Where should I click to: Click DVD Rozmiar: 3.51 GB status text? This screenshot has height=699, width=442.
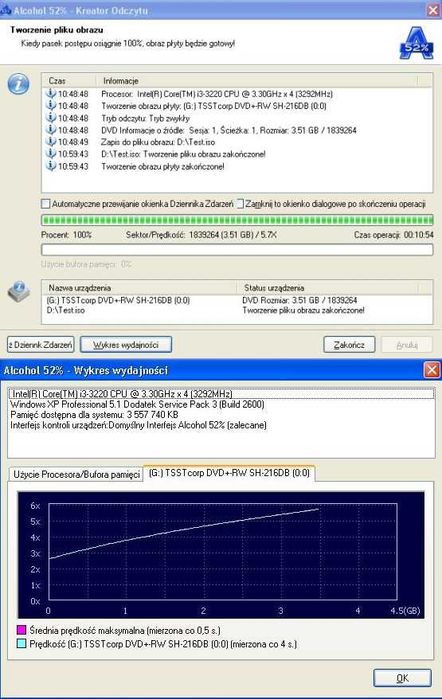point(300,300)
